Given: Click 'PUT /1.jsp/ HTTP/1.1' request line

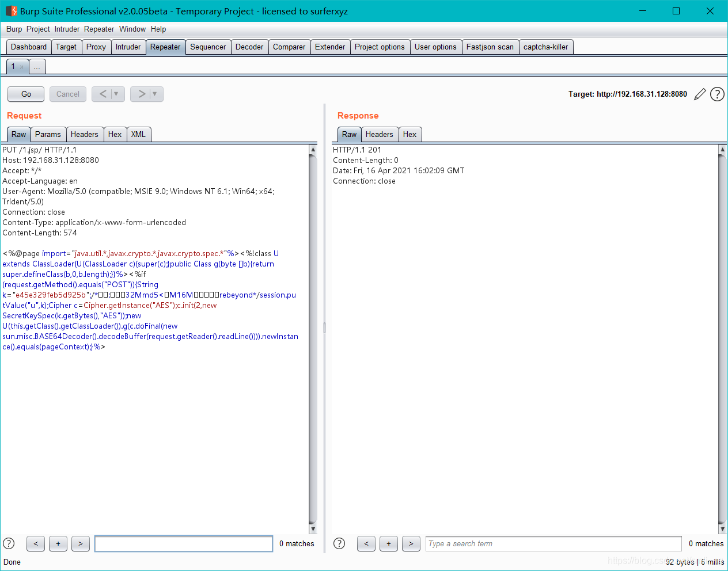Looking at the screenshot, I should tap(39, 150).
